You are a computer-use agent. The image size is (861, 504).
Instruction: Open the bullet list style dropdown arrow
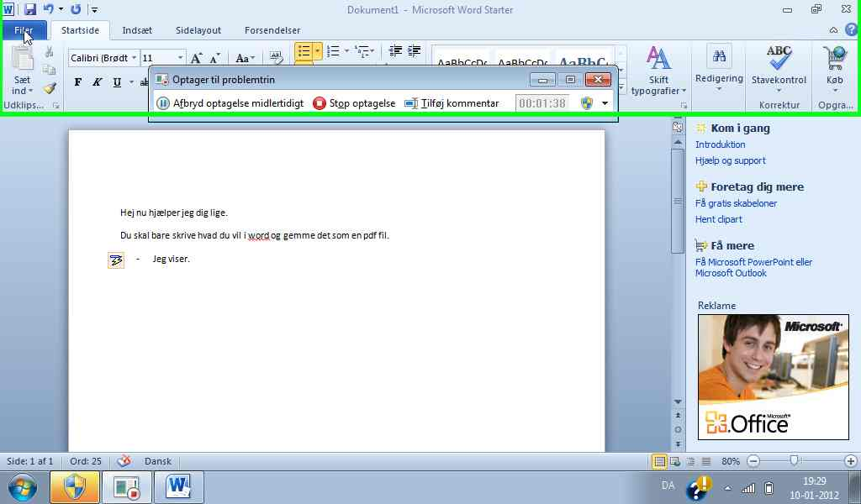(317, 51)
